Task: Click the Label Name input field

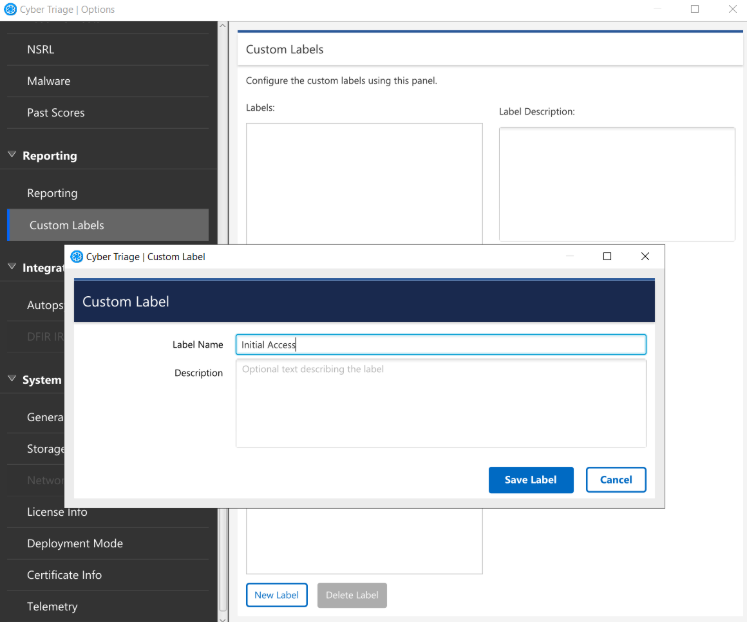Action: [440, 345]
